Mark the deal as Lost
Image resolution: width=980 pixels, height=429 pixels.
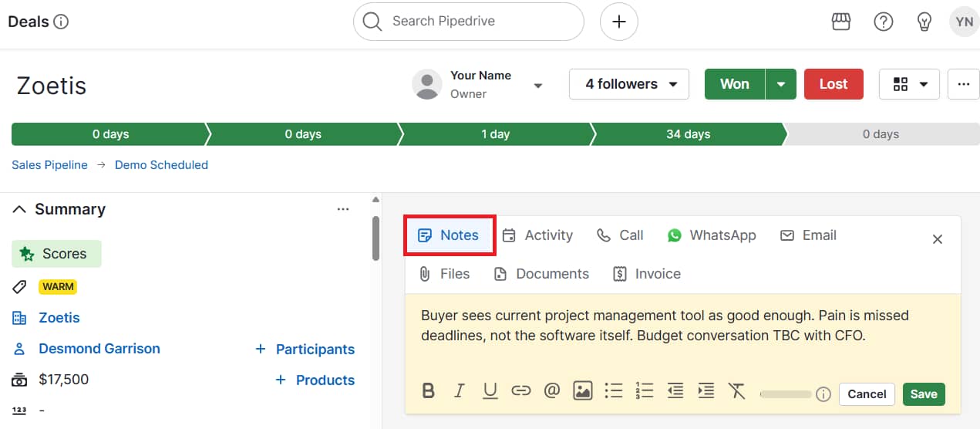point(834,84)
